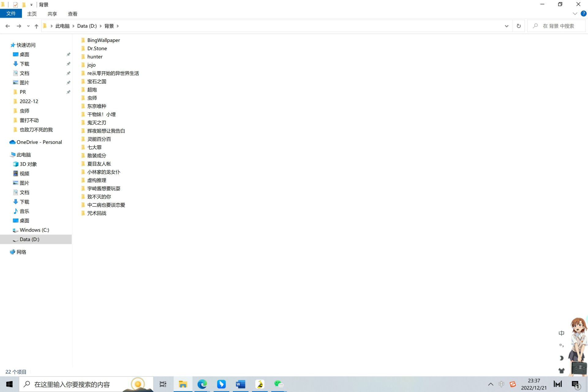This screenshot has width=588, height=392.
Task: Toggle Sogou punctuation mode button
Action: [561, 345]
